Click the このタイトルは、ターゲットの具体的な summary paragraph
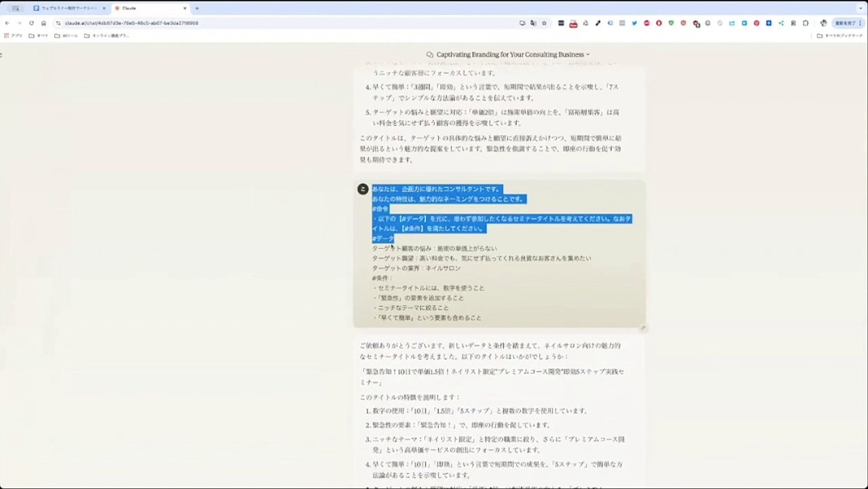Screen dimensions: 868x489 click(490, 149)
